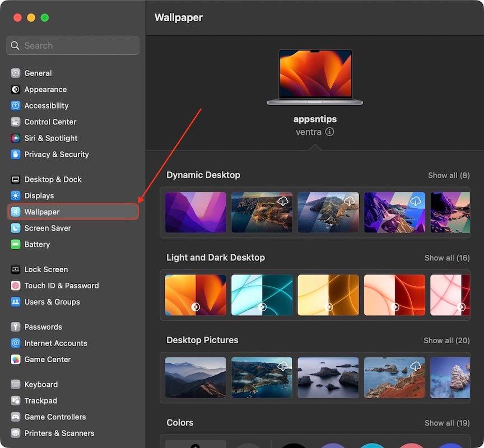Open Siri & Spotlight via its icon

point(15,138)
